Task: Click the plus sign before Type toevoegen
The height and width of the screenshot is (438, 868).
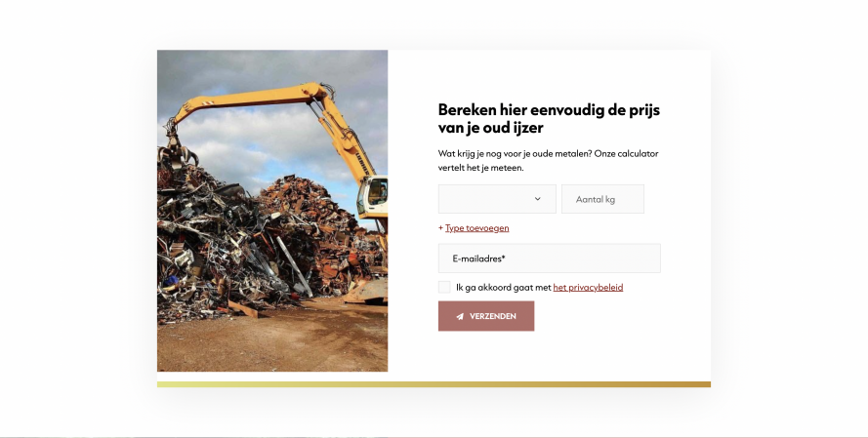Action: (440, 228)
